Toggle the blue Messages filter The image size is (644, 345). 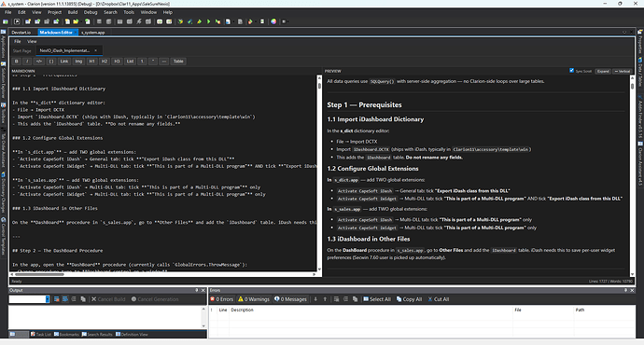pyautogui.click(x=290, y=299)
